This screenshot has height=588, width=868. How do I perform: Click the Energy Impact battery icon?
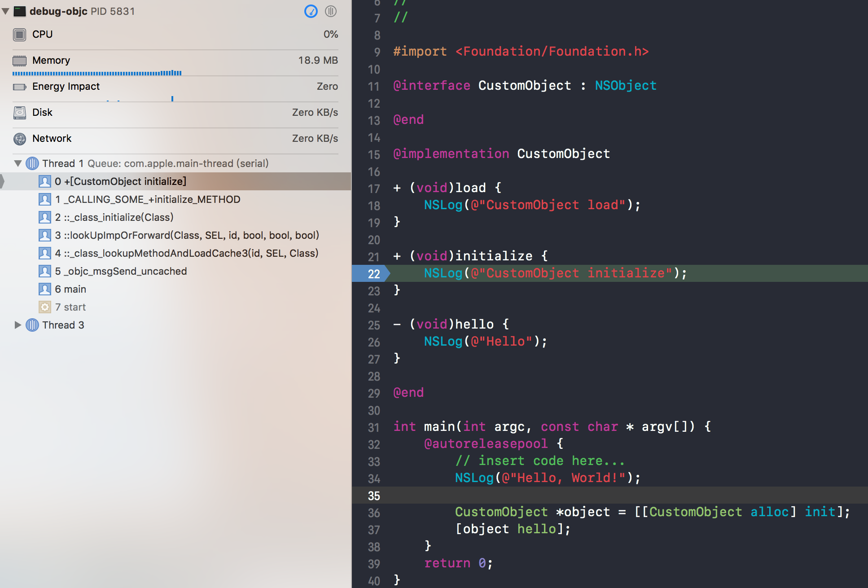[x=19, y=87]
